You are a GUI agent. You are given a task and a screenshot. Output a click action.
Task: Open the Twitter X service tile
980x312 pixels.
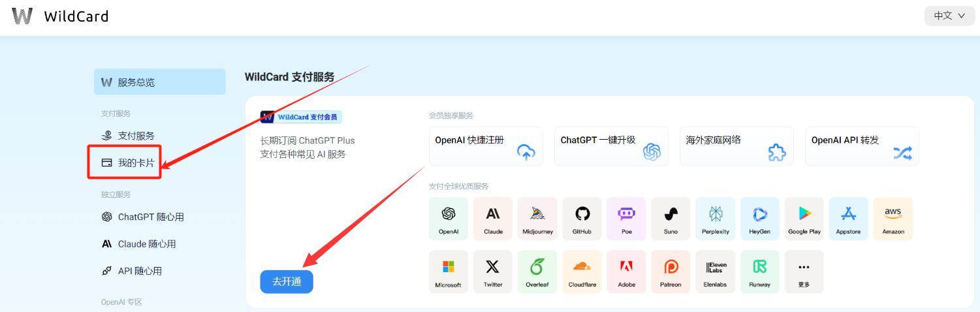click(493, 272)
